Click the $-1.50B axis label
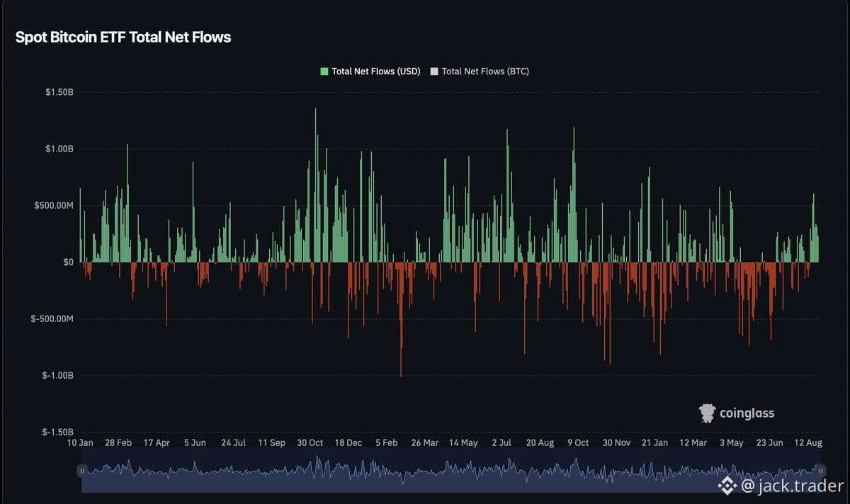This screenshot has width=850, height=504. tap(57, 433)
